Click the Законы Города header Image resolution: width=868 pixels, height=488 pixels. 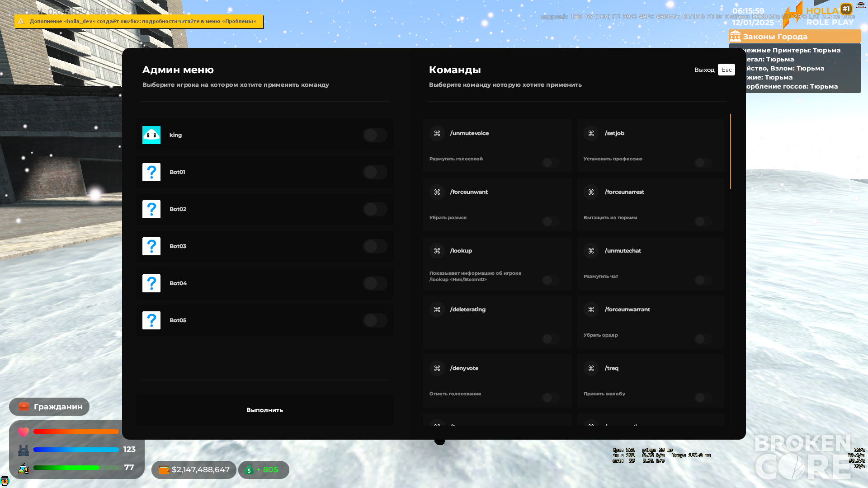pyautogui.click(x=795, y=36)
